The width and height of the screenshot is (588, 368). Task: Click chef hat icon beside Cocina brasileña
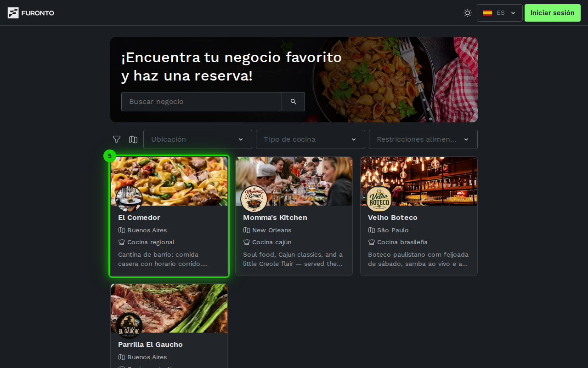pos(372,242)
